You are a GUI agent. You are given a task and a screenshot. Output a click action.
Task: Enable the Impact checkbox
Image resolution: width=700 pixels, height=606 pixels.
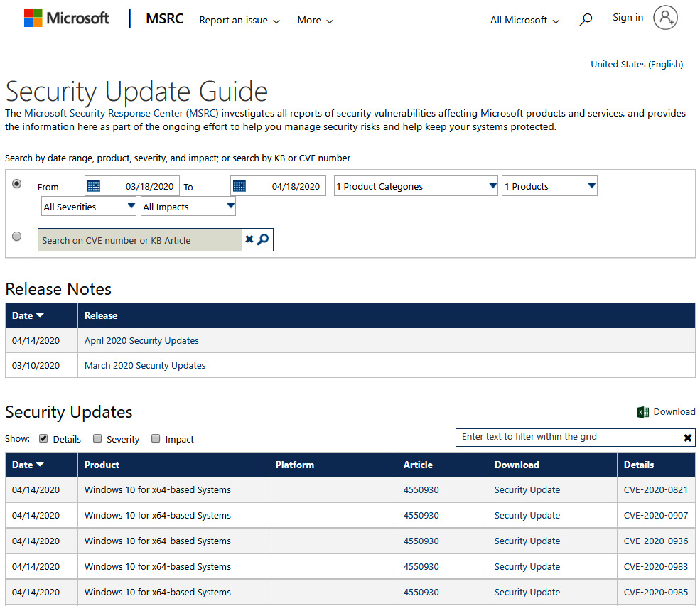pyautogui.click(x=156, y=439)
